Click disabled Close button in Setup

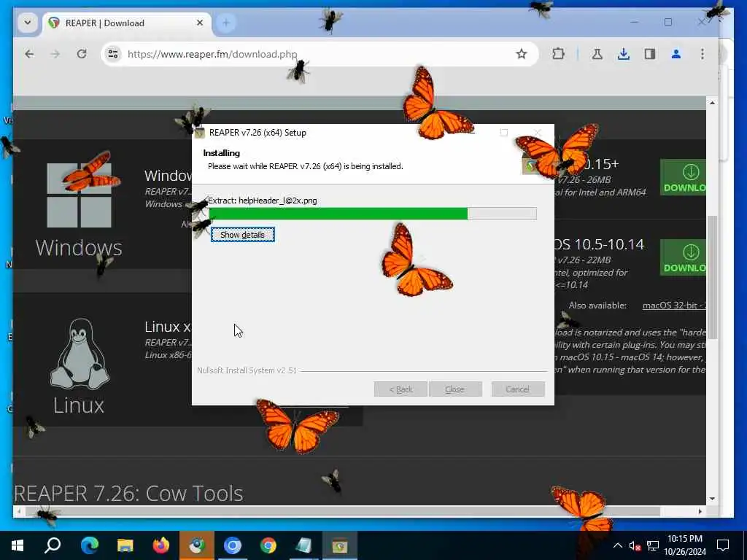click(x=455, y=389)
